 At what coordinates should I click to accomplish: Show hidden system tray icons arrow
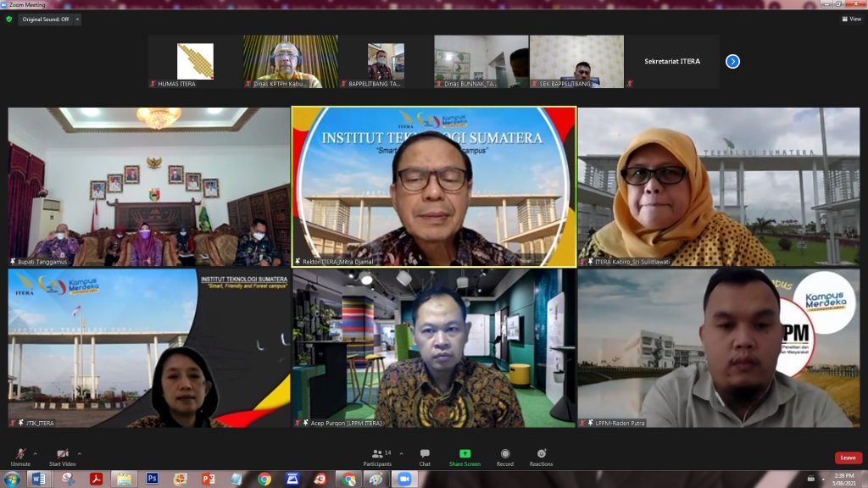(x=823, y=480)
